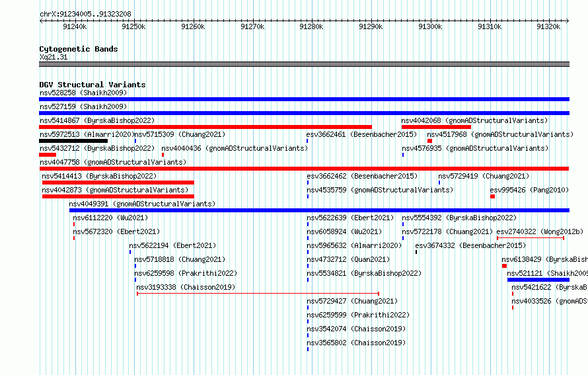Viewport: 588px width, 375px height.
Task: Open esv3674332 (Besenbacher2015) label
Action: tap(470, 245)
